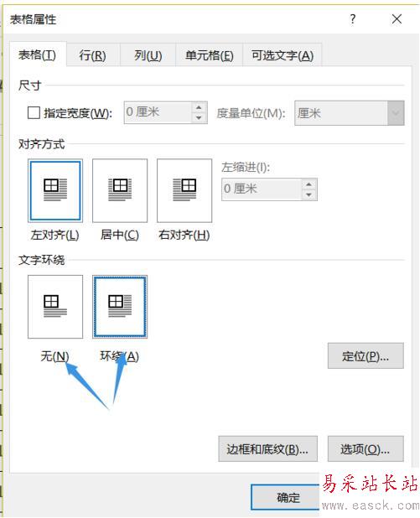420x518 pixels.
Task: Switch to the 列(U) tab
Action: 148,55
